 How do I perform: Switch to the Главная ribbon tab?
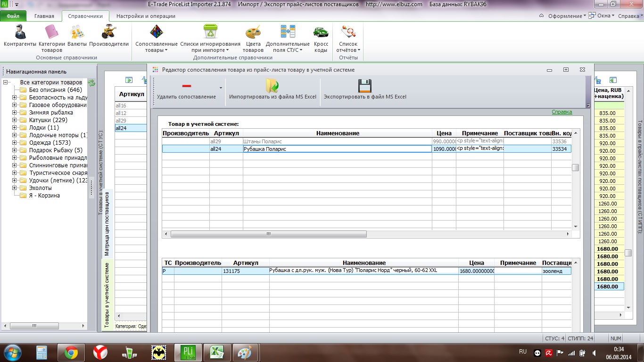click(44, 16)
